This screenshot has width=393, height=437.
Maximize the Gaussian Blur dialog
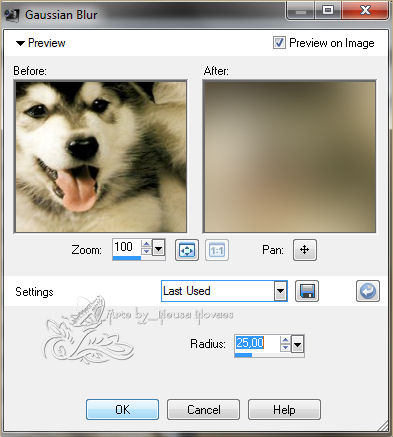328,11
